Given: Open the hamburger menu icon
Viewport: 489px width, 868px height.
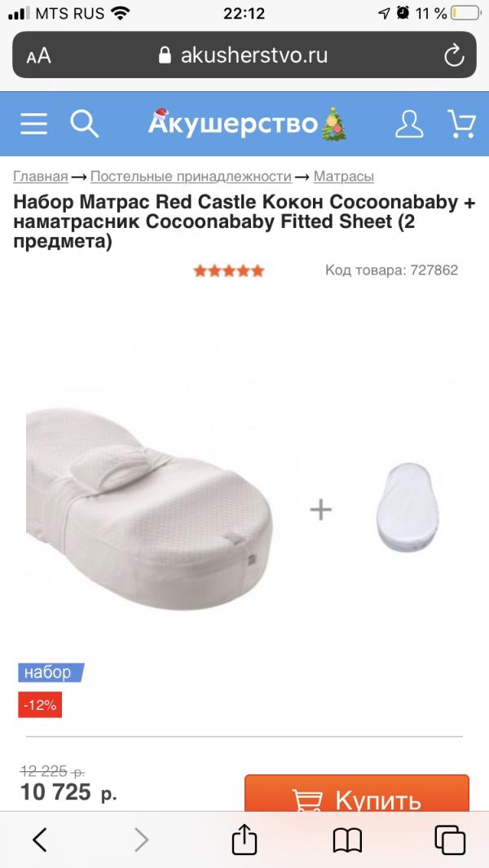Looking at the screenshot, I should 33,124.
